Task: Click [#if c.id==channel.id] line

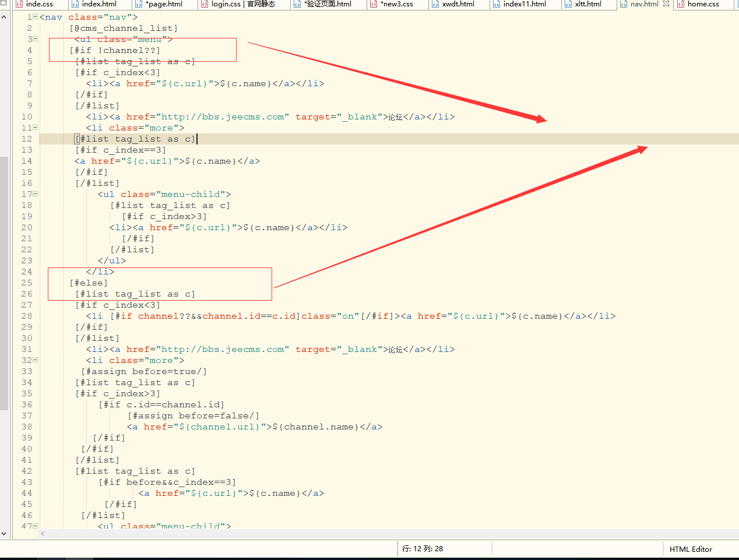Action: pyautogui.click(x=161, y=404)
